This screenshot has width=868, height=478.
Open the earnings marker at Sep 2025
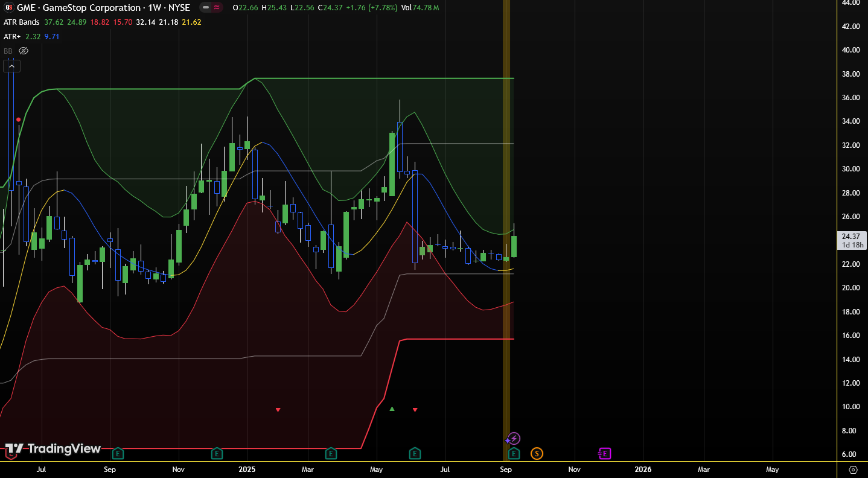click(514, 453)
